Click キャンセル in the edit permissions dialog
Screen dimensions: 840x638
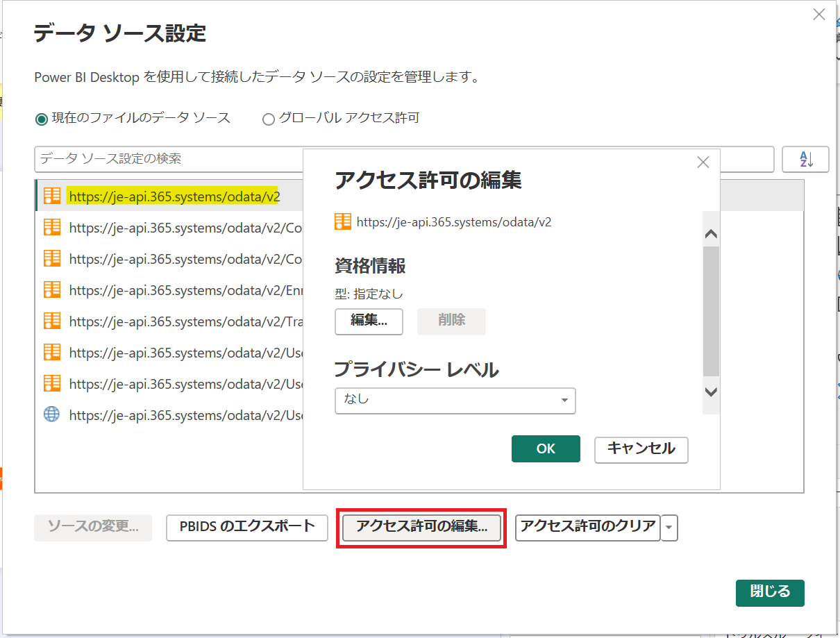pos(641,449)
